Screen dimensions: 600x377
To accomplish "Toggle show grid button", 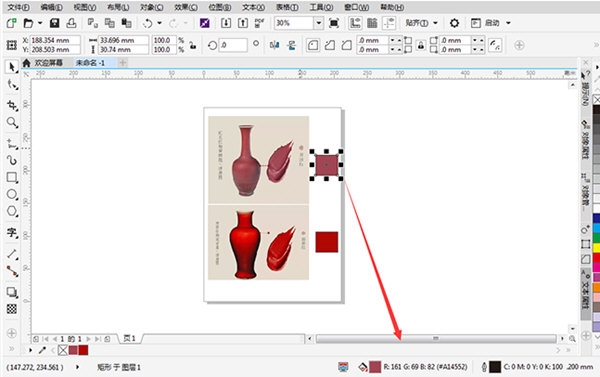I will [372, 23].
